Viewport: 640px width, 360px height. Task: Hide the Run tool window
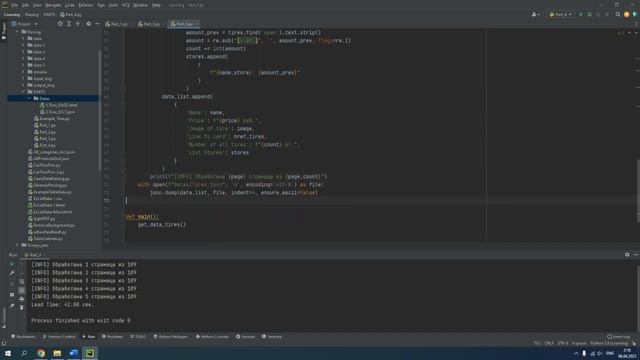636,255
